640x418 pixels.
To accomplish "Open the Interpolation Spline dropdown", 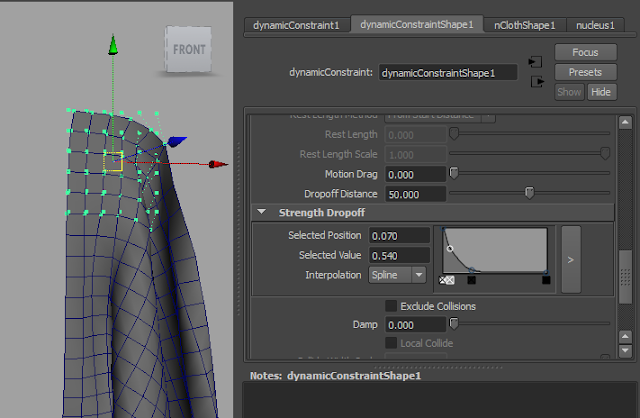I will (x=397, y=275).
